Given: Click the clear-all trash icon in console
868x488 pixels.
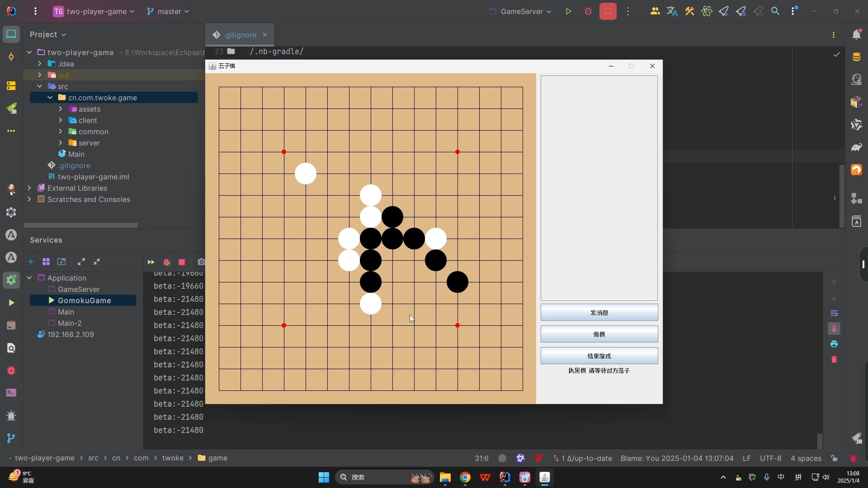Looking at the screenshot, I should pos(834,360).
